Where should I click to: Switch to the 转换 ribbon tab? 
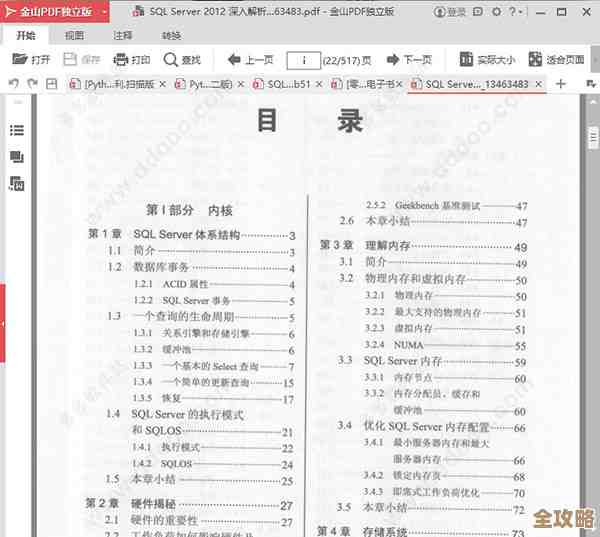(x=171, y=36)
